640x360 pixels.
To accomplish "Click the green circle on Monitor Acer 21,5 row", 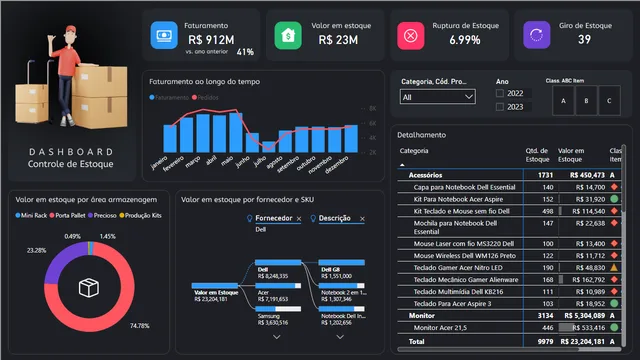I will (x=614, y=327).
